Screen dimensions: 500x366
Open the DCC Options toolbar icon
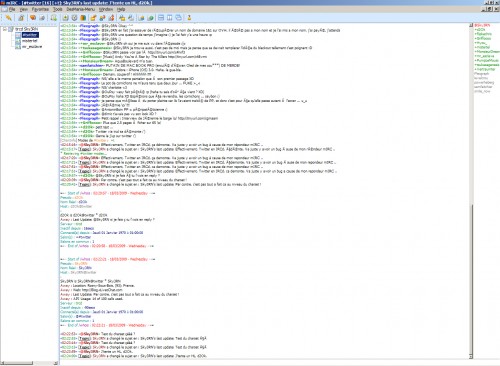[112, 18]
